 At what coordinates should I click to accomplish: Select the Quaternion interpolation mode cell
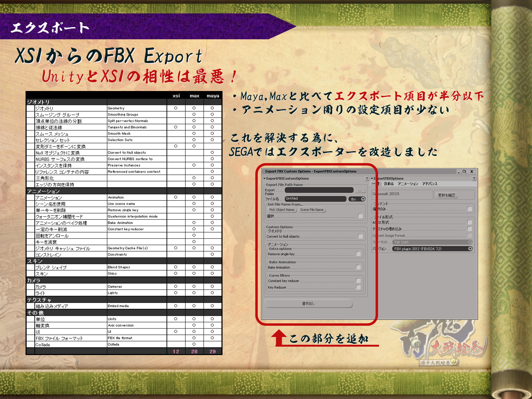[x=137, y=216]
